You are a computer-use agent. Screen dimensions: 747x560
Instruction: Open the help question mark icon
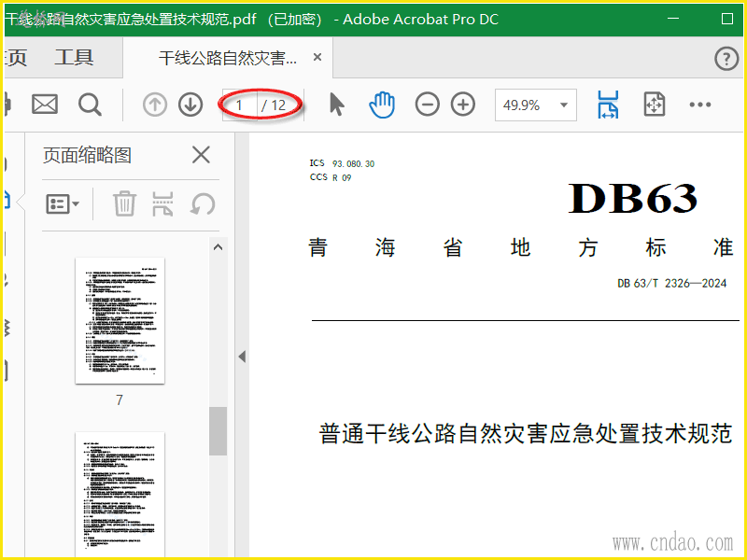click(x=726, y=59)
